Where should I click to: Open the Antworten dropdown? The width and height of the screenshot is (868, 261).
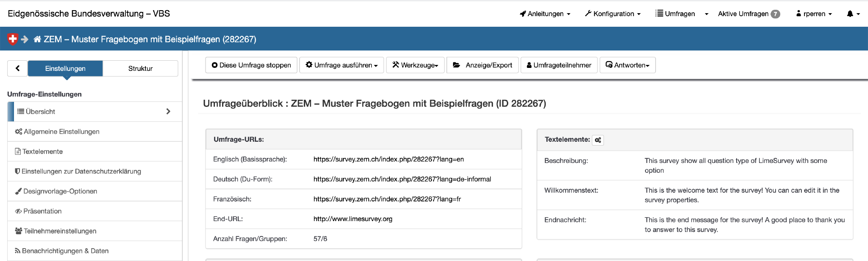[628, 65]
